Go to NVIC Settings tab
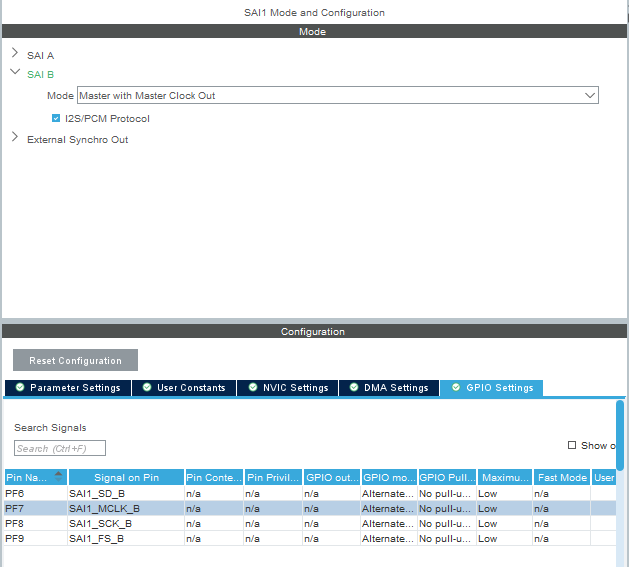Viewport: 629px width, 567px height. pyautogui.click(x=288, y=388)
